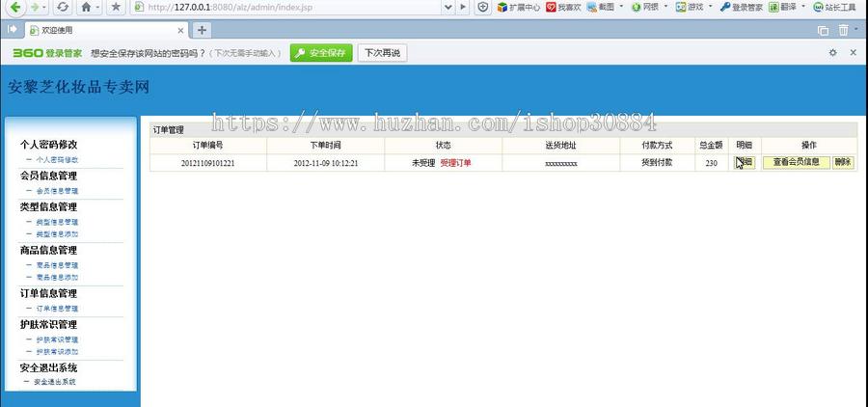This screenshot has width=868, height=407.
Task: Open a new tab with plus button
Action: coord(202,30)
